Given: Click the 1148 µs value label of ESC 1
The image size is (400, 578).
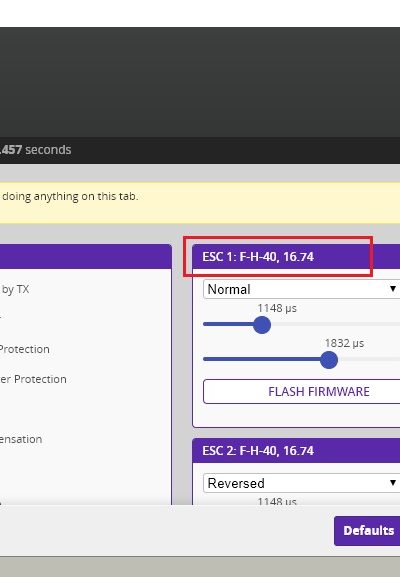Looking at the screenshot, I should coord(277,308).
